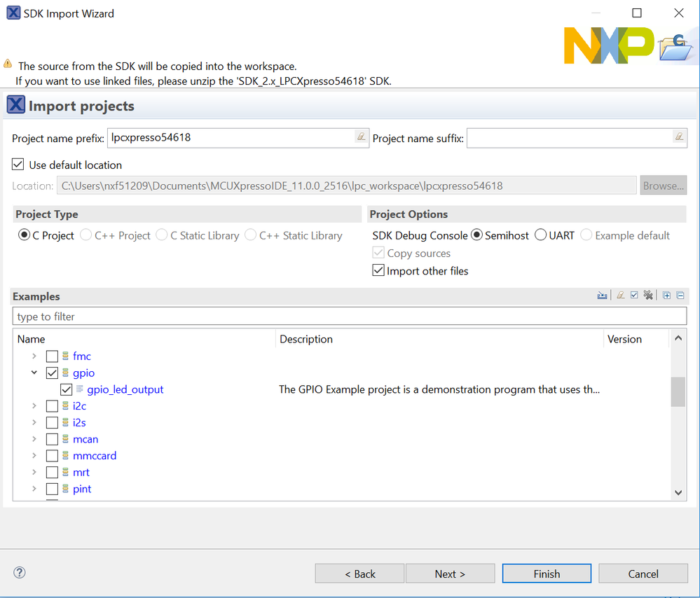This screenshot has height=598, width=700.
Task: Select the mmccard tree item label
Action: coord(94,456)
